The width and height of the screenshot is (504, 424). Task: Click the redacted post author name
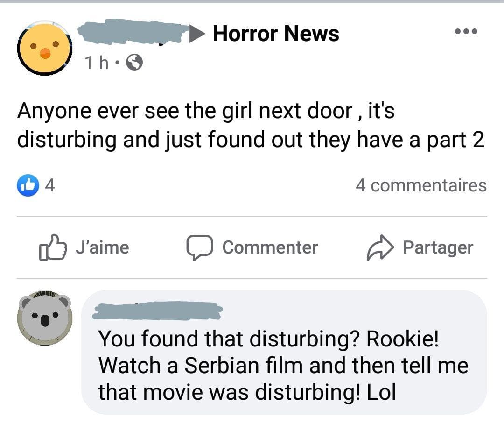click(133, 32)
